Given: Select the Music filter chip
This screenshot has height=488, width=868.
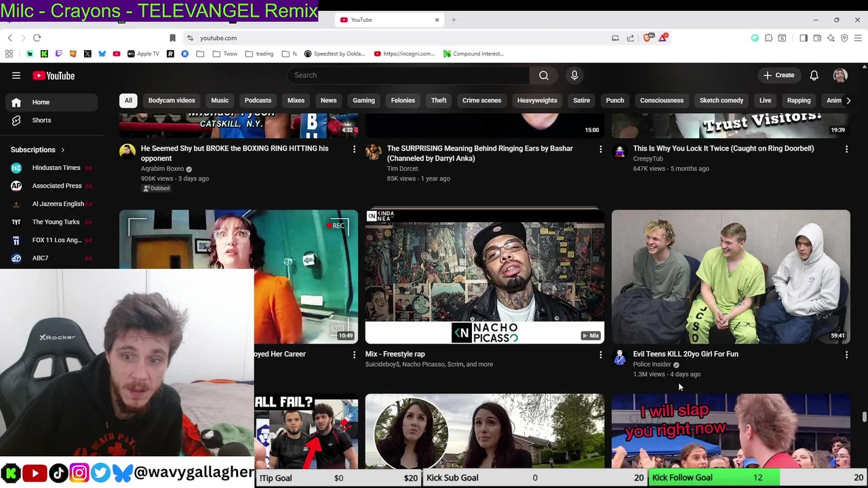Looking at the screenshot, I should [220, 100].
